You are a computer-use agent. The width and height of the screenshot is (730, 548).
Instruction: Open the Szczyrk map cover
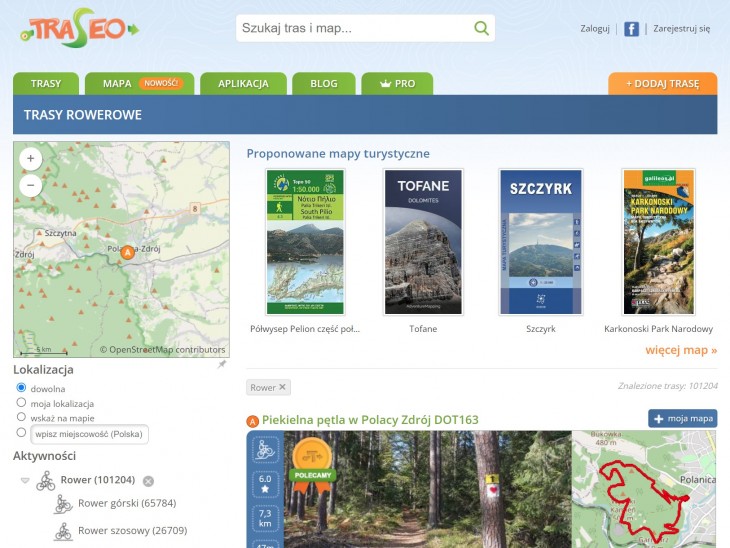pos(541,242)
